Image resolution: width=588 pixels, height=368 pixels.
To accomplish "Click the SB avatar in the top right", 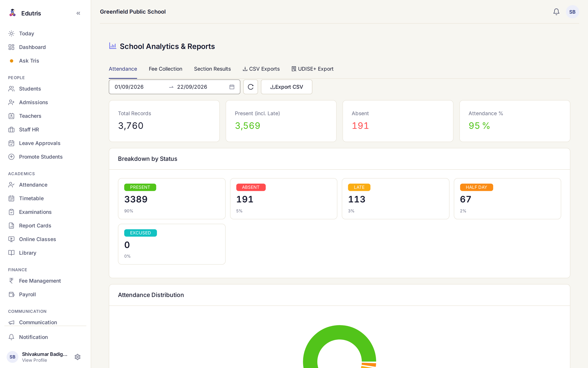I will coord(572,12).
